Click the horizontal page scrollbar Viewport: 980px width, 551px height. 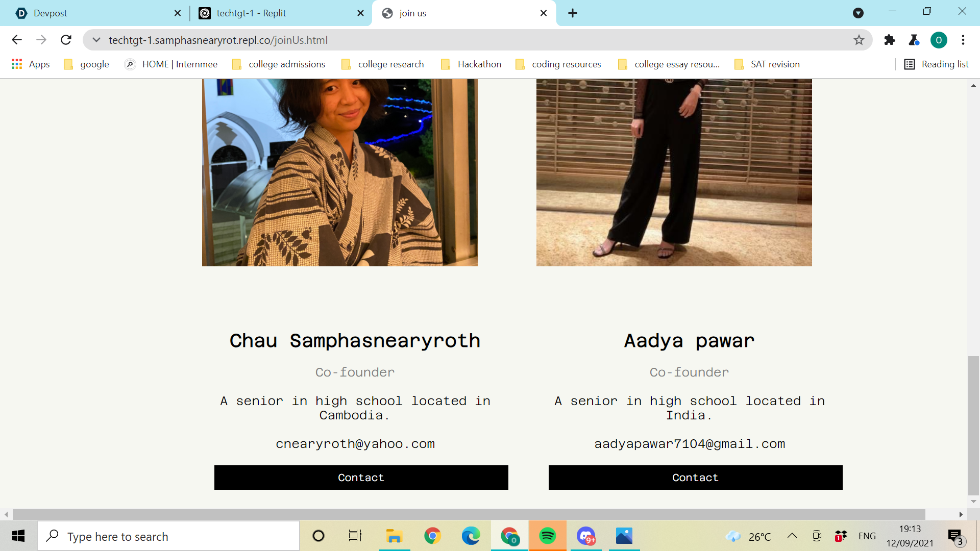pos(469,514)
